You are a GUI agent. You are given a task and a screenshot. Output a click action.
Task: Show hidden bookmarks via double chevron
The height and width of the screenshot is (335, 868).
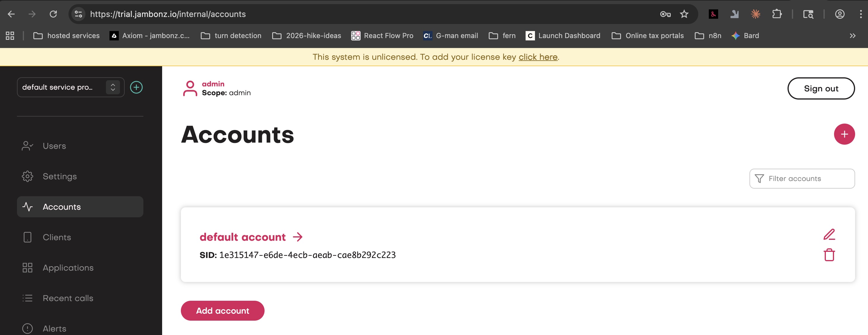point(852,36)
